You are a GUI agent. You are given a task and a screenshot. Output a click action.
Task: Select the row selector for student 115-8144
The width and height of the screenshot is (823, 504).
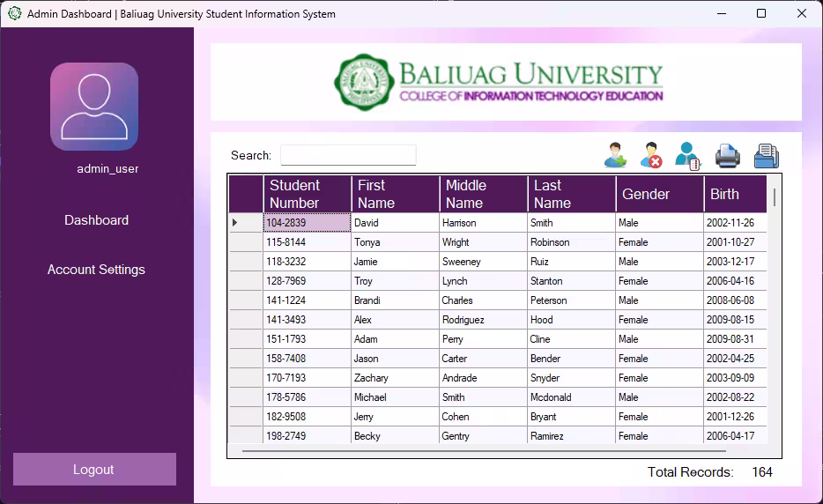point(246,242)
